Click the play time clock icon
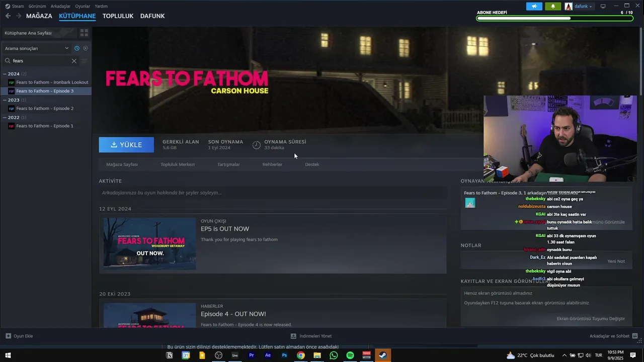The height and width of the screenshot is (362, 644). click(x=257, y=145)
